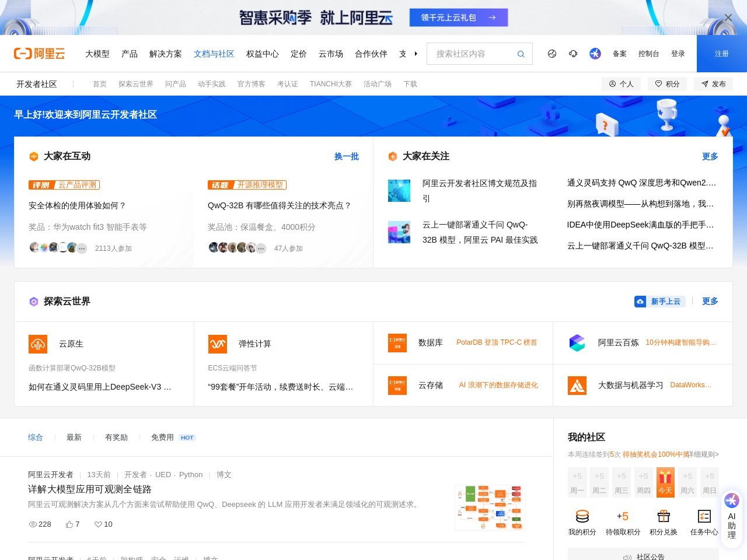Viewport: 747px width, 560px height.
Task: Click the 大数据与机器学习 icon
Action: point(577,385)
